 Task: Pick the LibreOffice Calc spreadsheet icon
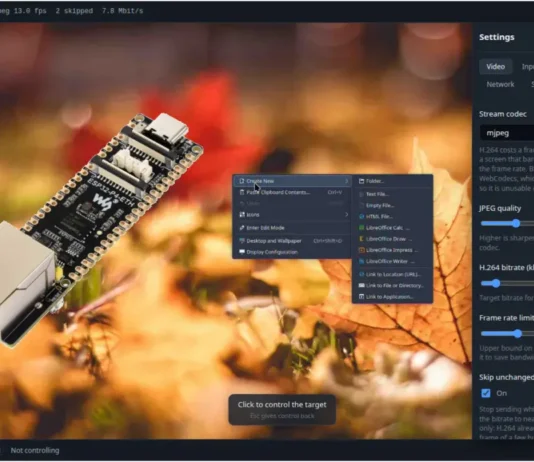click(361, 228)
